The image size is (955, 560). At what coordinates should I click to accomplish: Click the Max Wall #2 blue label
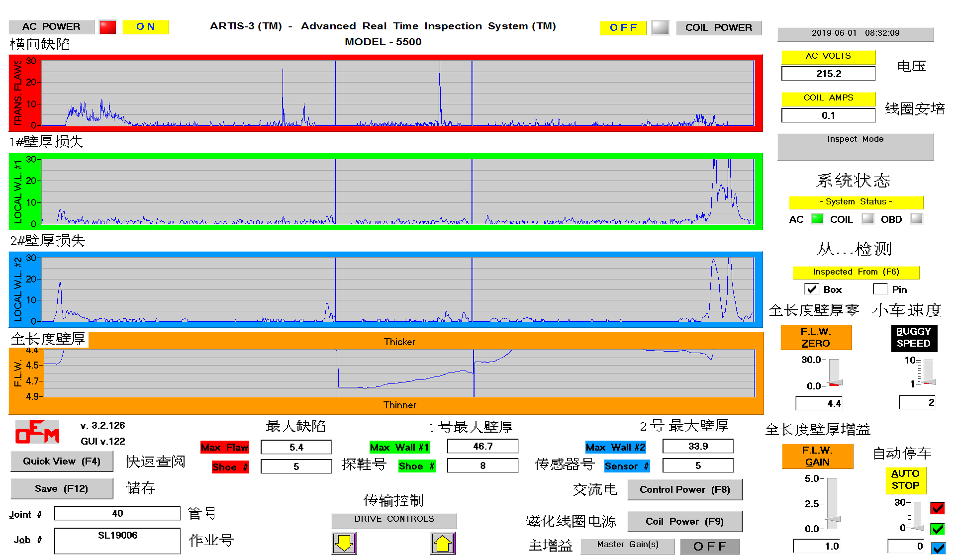click(x=616, y=447)
